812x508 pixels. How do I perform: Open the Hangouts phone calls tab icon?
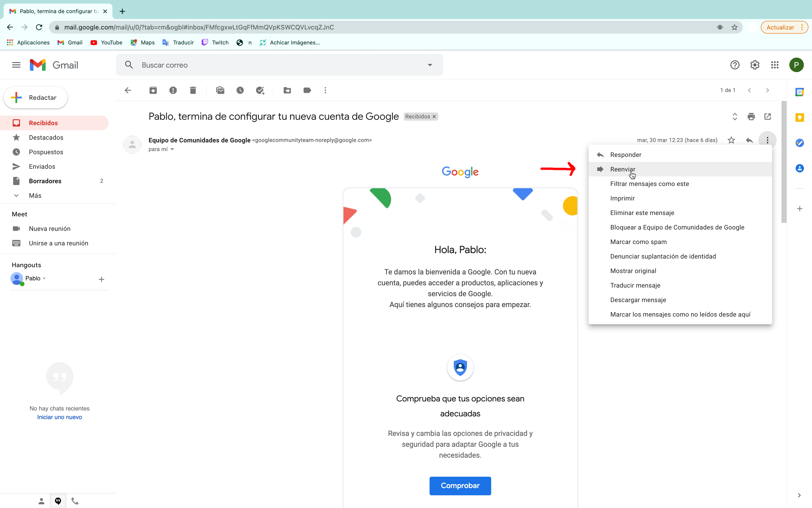(x=75, y=501)
